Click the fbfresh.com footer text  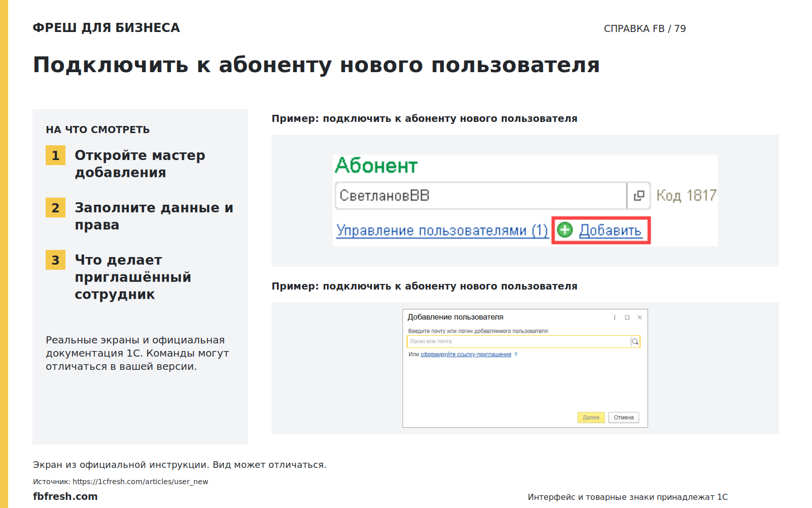(x=65, y=496)
